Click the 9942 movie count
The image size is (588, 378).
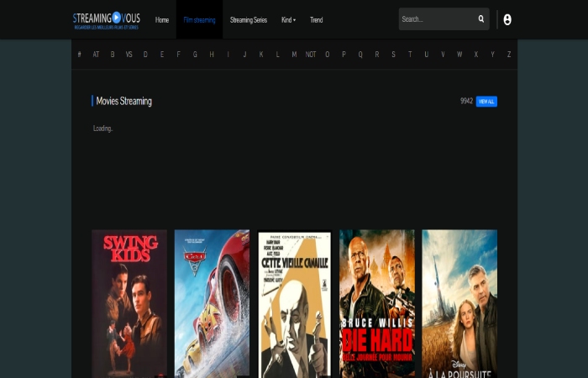coord(466,101)
